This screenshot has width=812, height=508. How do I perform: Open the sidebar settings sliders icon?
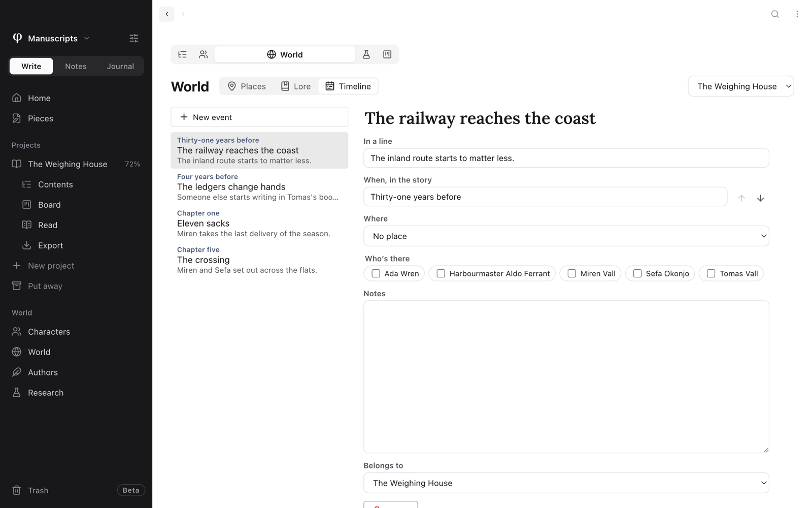134,38
